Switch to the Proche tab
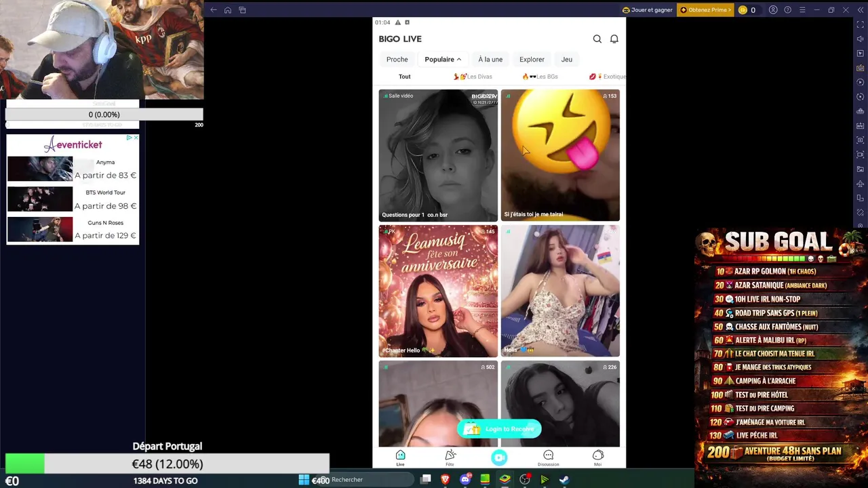 pyautogui.click(x=397, y=59)
